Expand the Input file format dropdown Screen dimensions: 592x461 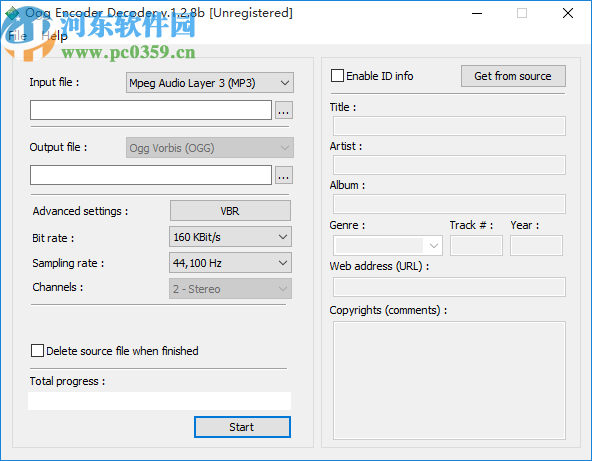(210, 83)
